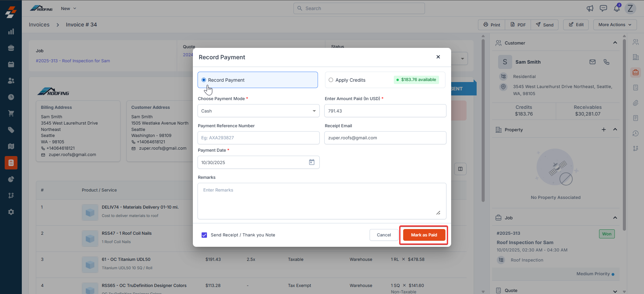Open the New dropdown in the top bar
Screen dimensions: 644x294
click(68, 8)
